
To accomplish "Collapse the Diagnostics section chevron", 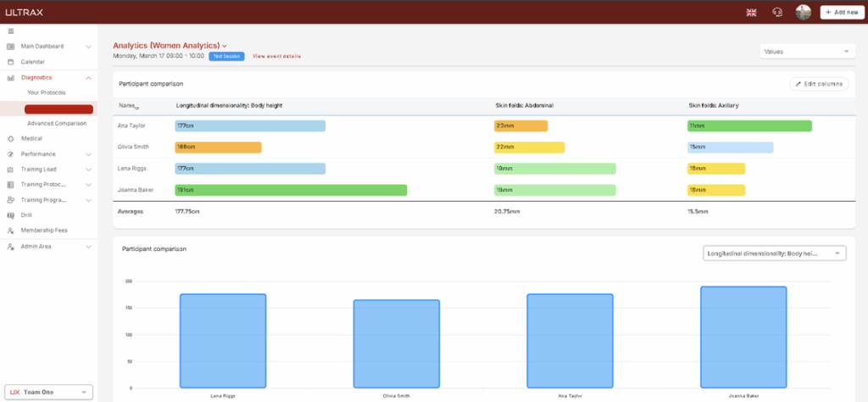I will [89, 78].
